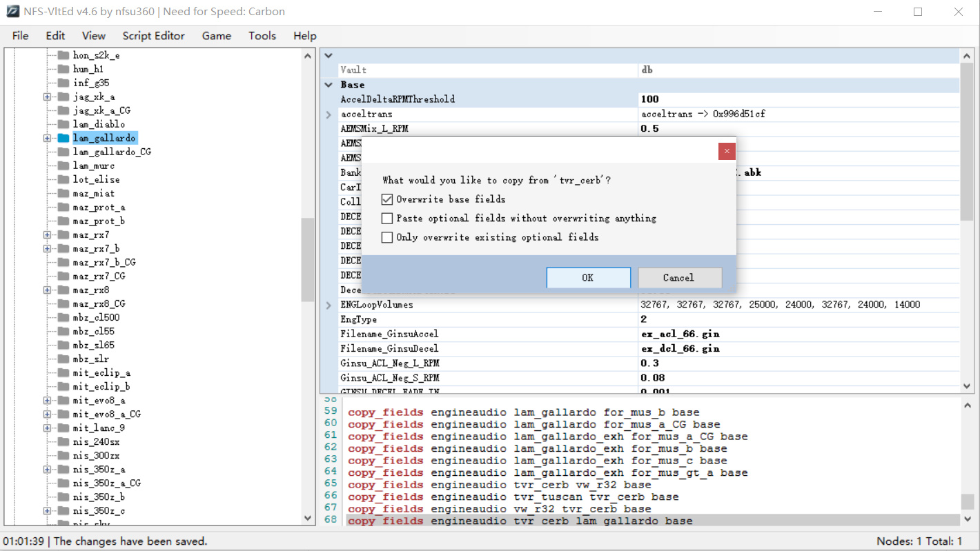
Task: Enable 'Paste optional fields without overwriting anything'
Action: 387,218
